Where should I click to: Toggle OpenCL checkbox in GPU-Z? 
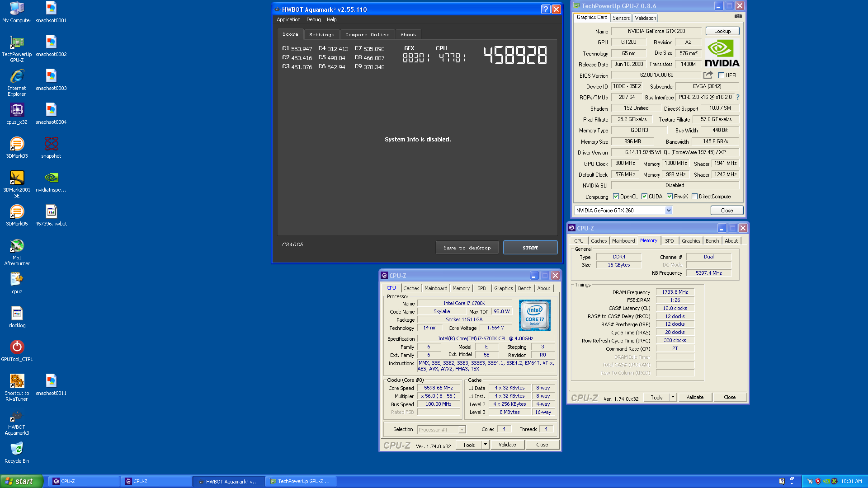coord(616,197)
